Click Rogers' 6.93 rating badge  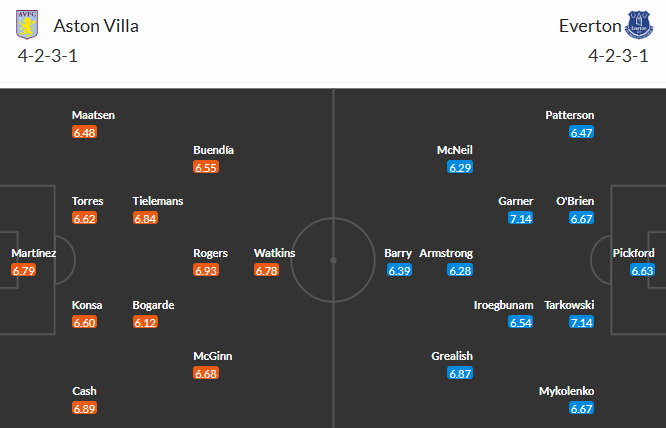tap(206, 270)
